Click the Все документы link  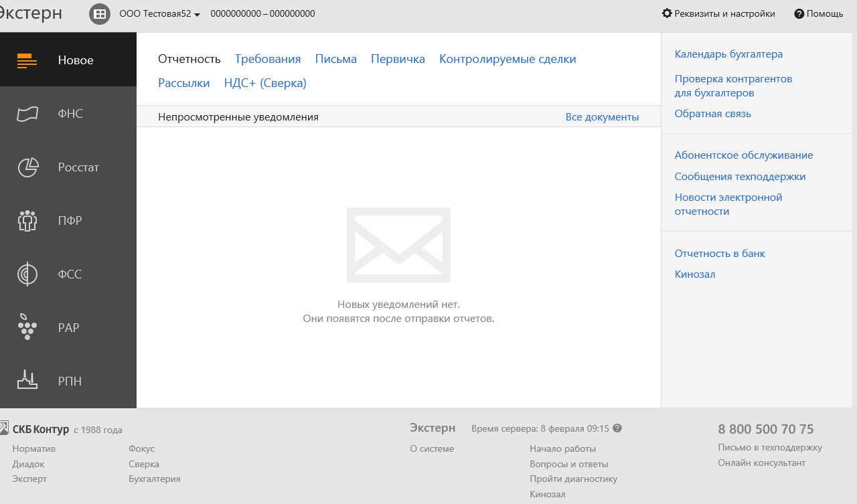click(603, 117)
